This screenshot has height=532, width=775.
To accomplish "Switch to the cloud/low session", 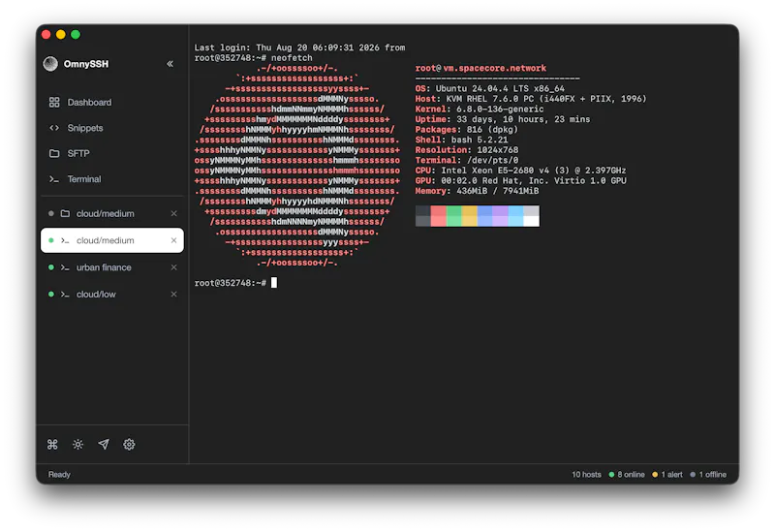I will coord(112,295).
